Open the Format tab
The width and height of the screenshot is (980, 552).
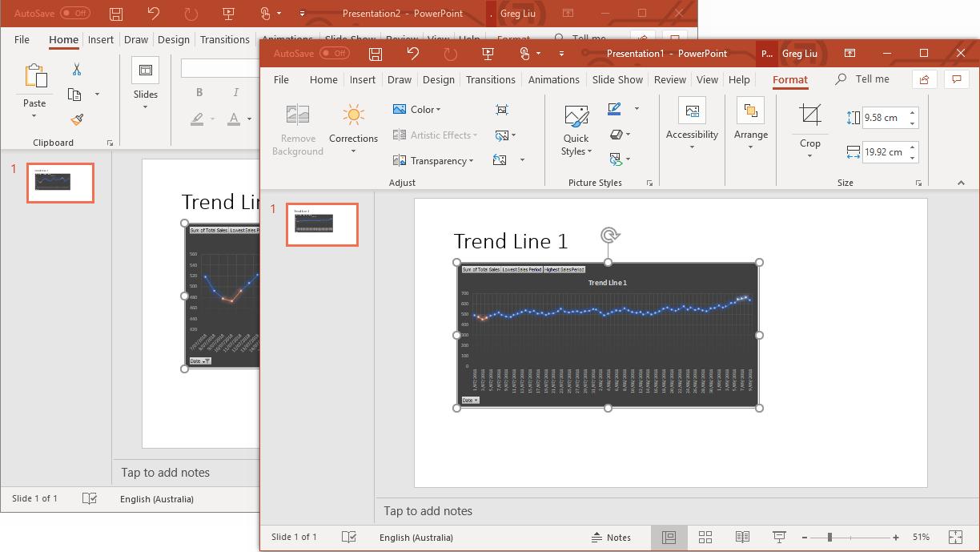click(790, 79)
